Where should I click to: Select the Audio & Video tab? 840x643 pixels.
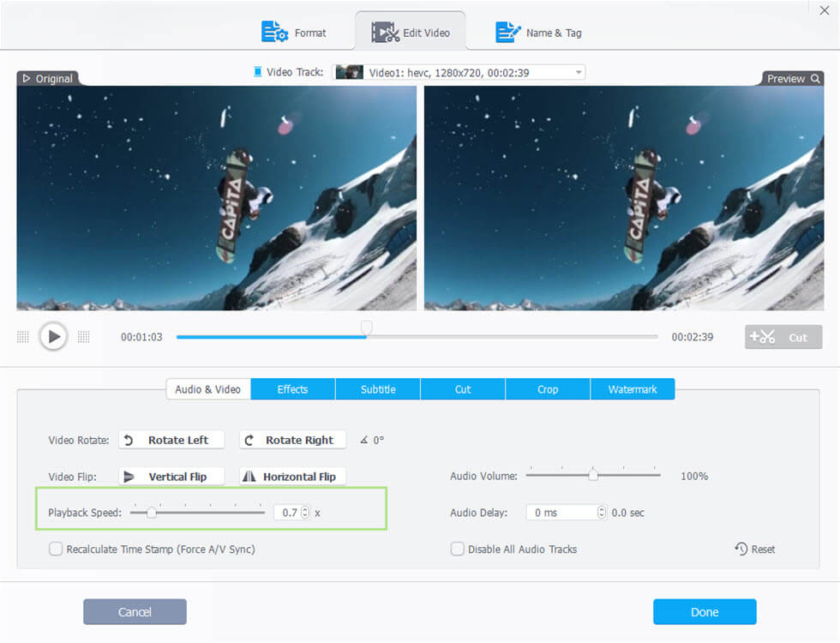[207, 389]
